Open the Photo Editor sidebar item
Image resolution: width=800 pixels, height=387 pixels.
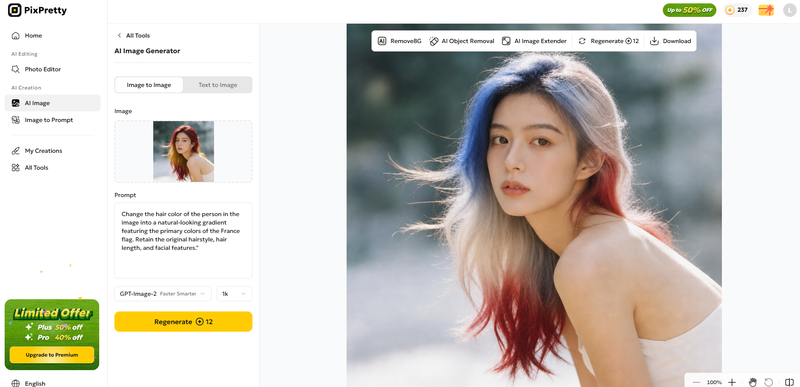click(53, 69)
